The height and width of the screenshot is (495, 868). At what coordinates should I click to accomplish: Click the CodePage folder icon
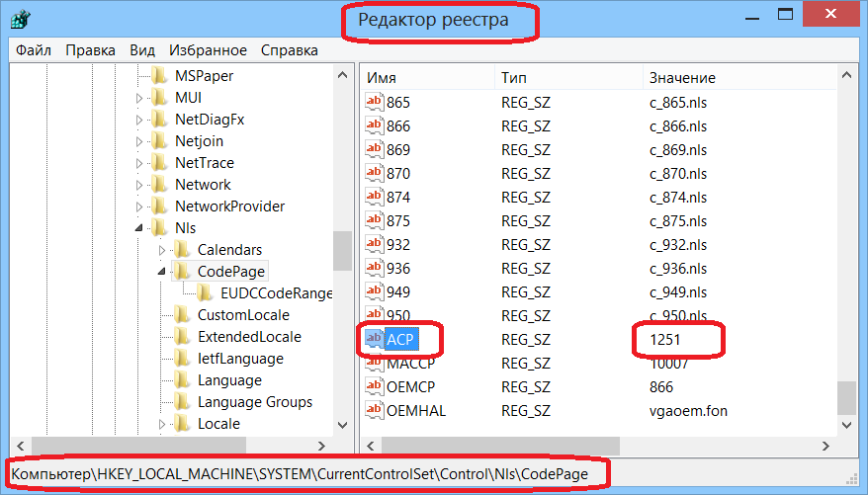pos(182,271)
